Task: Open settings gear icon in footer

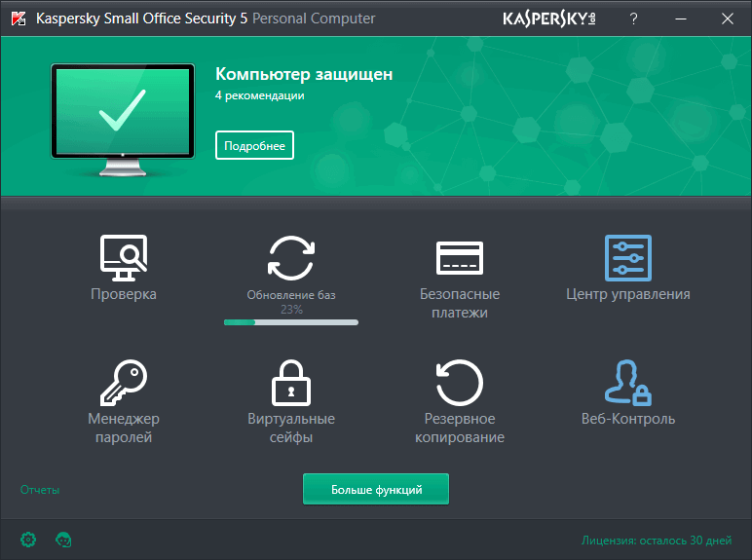Action: [28, 540]
